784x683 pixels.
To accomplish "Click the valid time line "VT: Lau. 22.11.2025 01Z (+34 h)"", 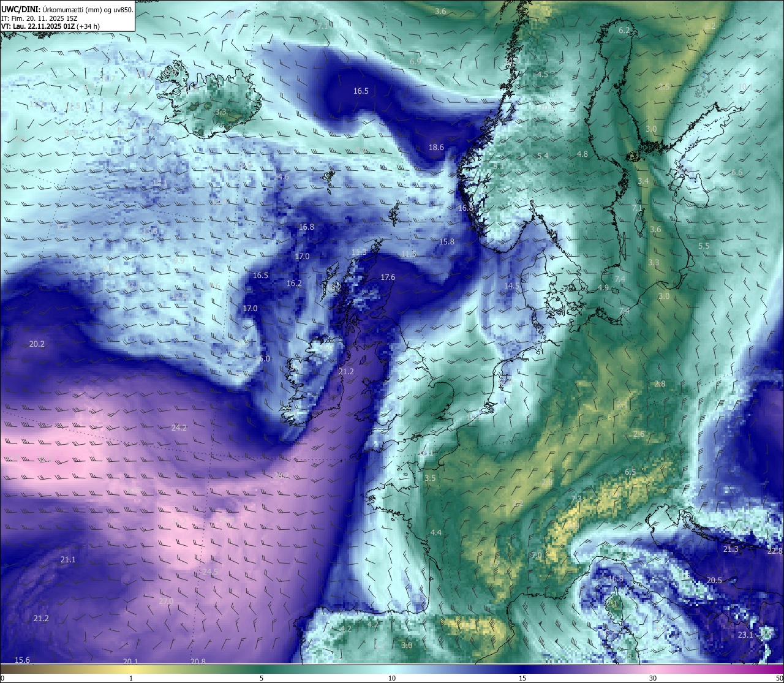I will click(50, 26).
